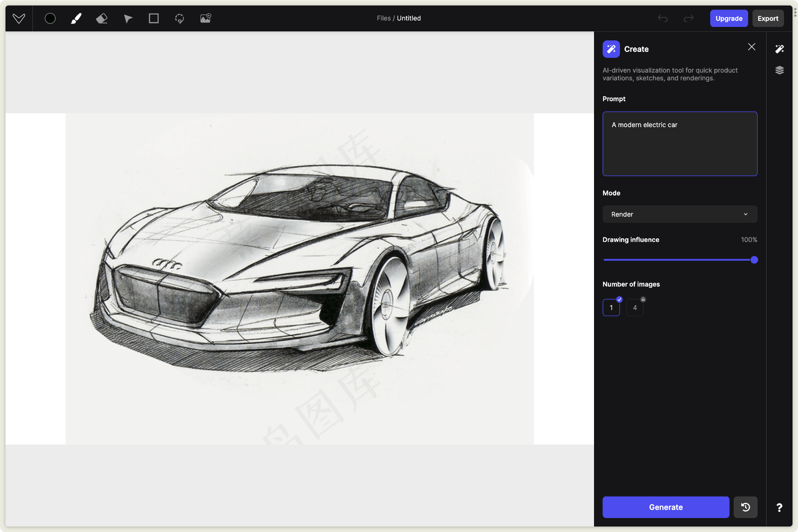The height and width of the screenshot is (532, 798).
Task: Activate the Lasso selection tool
Action: tap(180, 18)
